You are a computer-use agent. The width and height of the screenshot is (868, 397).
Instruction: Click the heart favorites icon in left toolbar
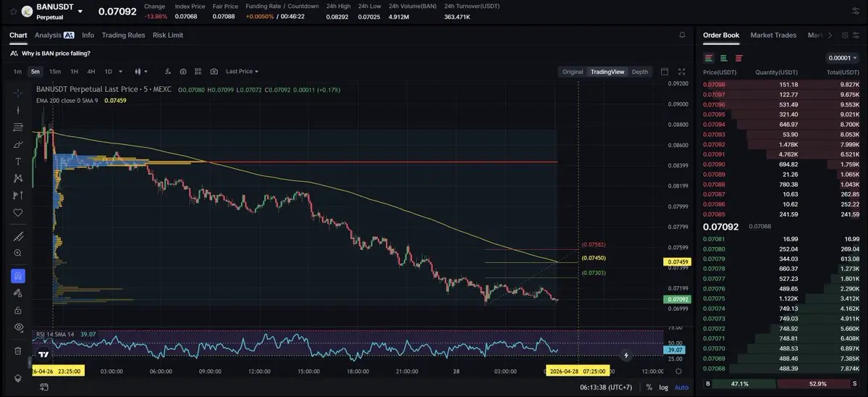pos(17,212)
